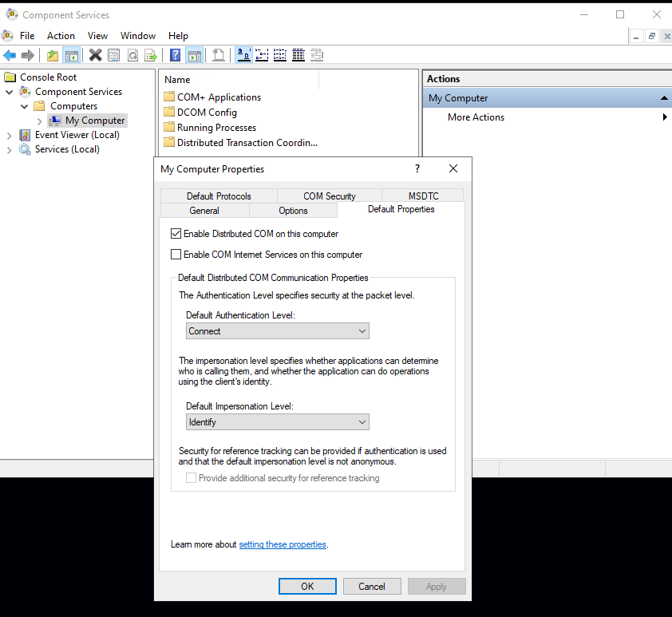
Task: Go back with the blue Back arrow
Action: tap(10, 55)
